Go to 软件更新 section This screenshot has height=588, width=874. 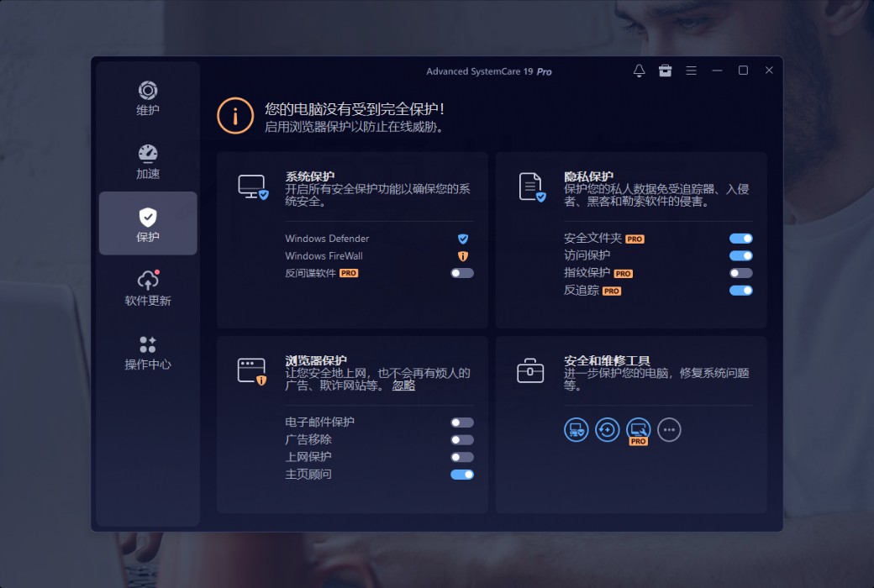click(x=148, y=289)
